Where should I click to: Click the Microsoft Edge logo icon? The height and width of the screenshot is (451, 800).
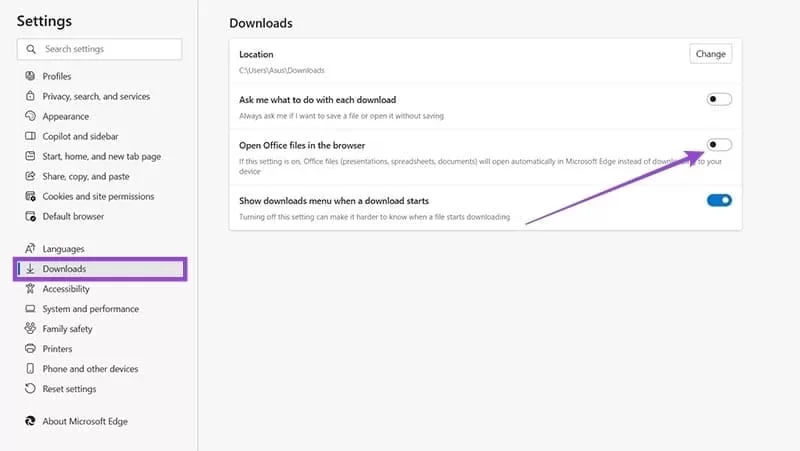(x=30, y=421)
